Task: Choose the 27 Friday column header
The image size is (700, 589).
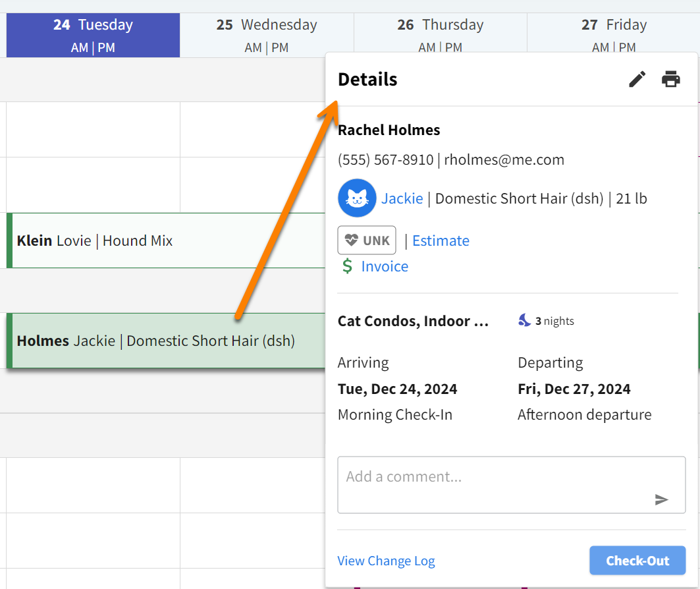Action: tap(614, 25)
